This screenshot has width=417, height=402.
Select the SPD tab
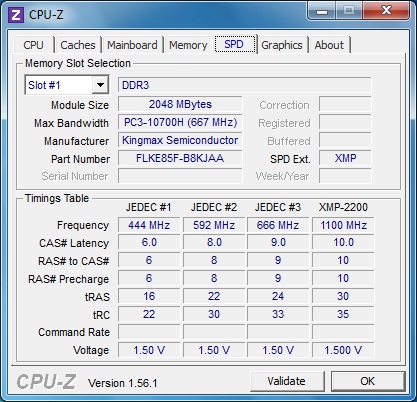[x=235, y=44]
